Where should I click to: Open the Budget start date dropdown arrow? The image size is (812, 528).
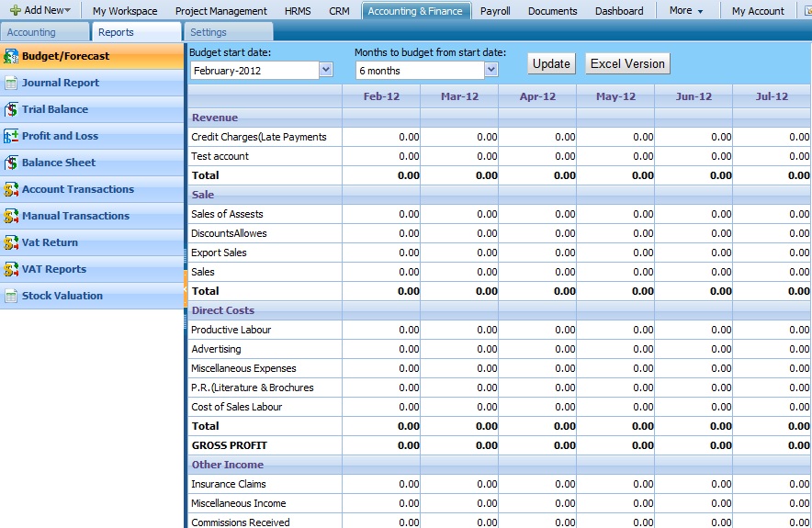326,70
